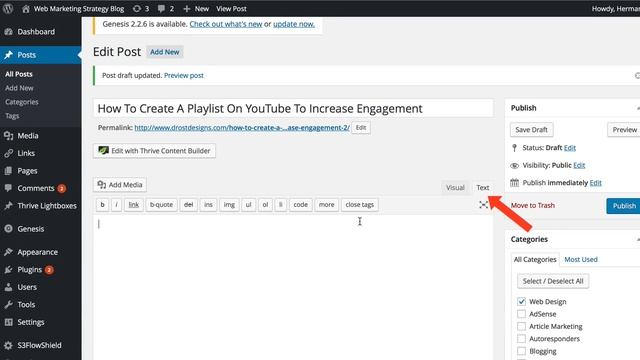The height and width of the screenshot is (360, 640).
Task: Click the Plugins plug icon in sidebar
Action: point(9,270)
